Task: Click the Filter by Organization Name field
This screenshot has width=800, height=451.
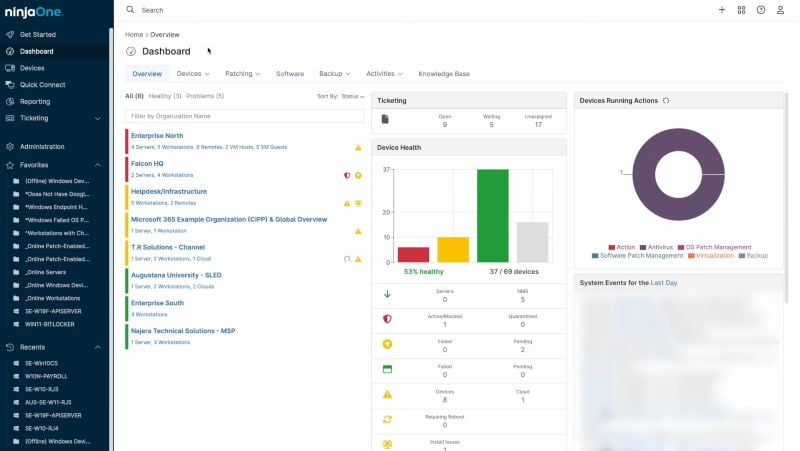Action: pos(245,116)
